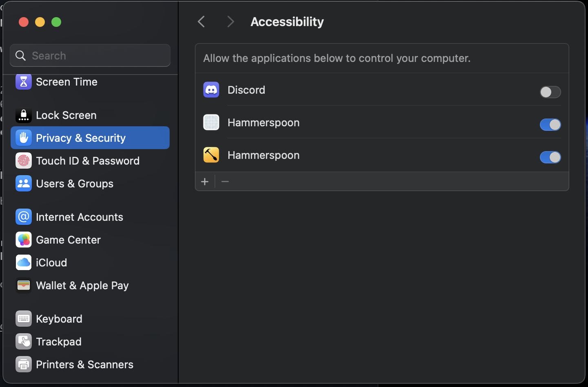
Task: Go back using the left chevron
Action: click(201, 22)
